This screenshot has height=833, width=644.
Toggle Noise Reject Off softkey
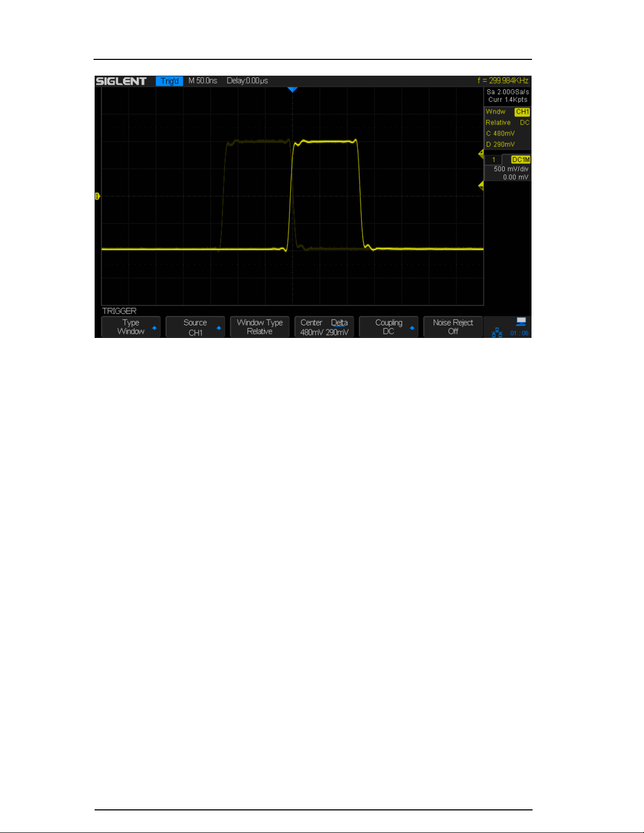tap(453, 327)
